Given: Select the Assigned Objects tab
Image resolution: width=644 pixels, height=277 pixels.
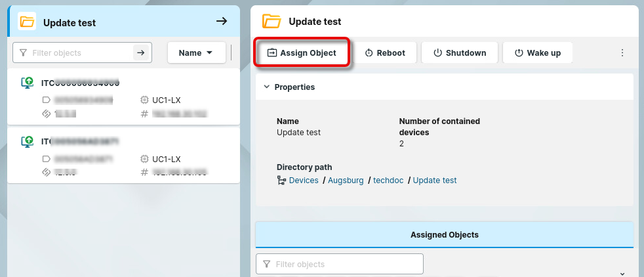Looking at the screenshot, I should (444, 234).
